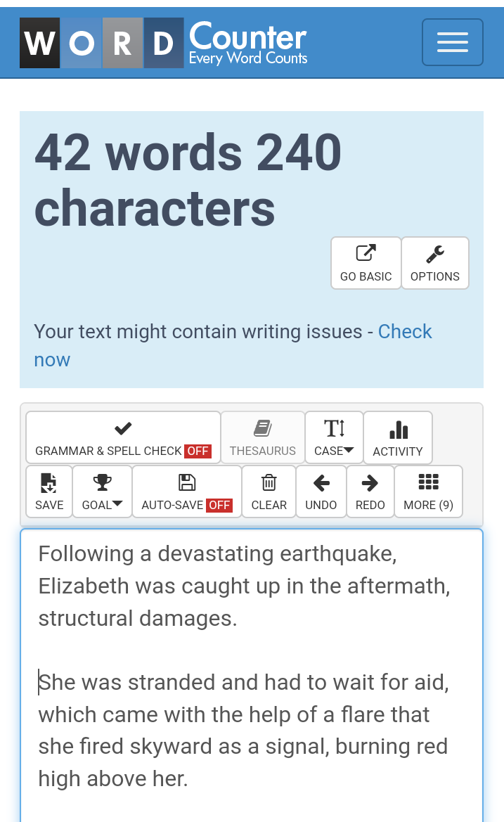
Task: Clear text with the trash icon
Action: coord(269,482)
